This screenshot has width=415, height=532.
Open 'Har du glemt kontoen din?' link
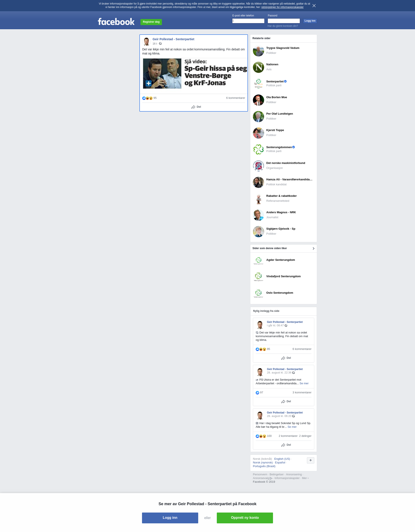pyautogui.click(x=283, y=26)
